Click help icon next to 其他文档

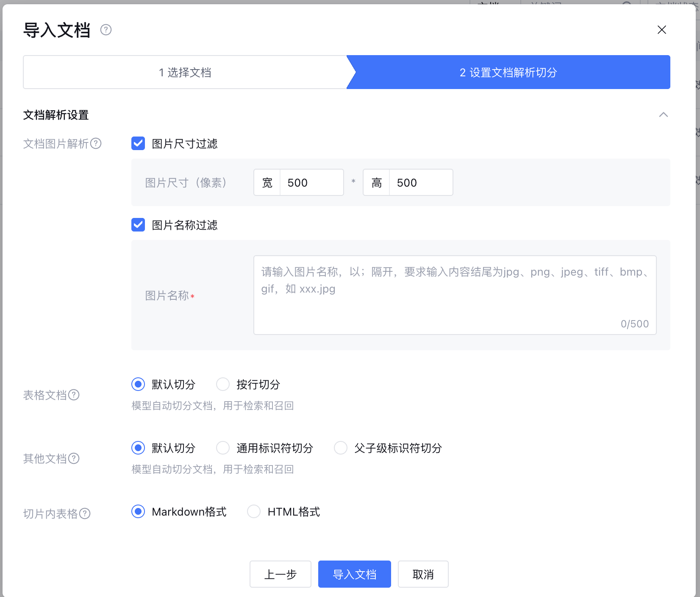pyautogui.click(x=74, y=458)
